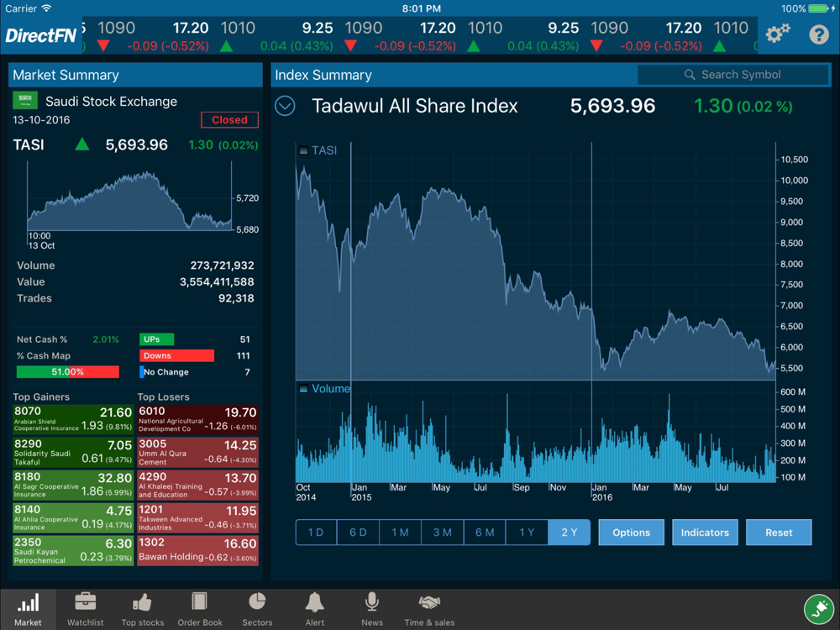Viewport: 840px width, 630px height.
Task: Toggle the TASI series legend box
Action: pos(303,150)
